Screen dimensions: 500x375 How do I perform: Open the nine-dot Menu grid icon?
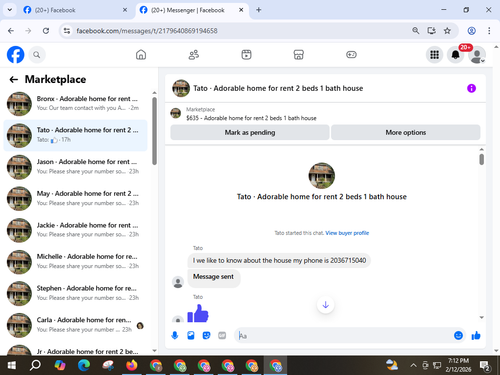coord(434,55)
